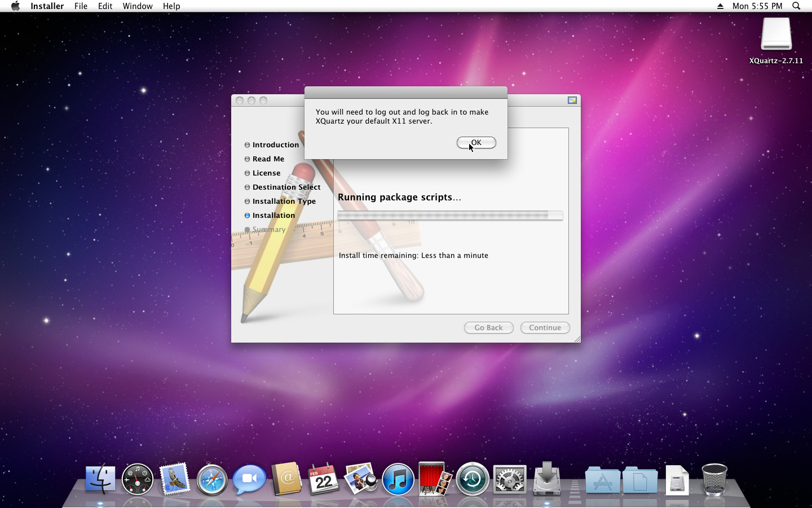Click the disabled Go Back button
The image size is (812, 508).
pos(488,328)
